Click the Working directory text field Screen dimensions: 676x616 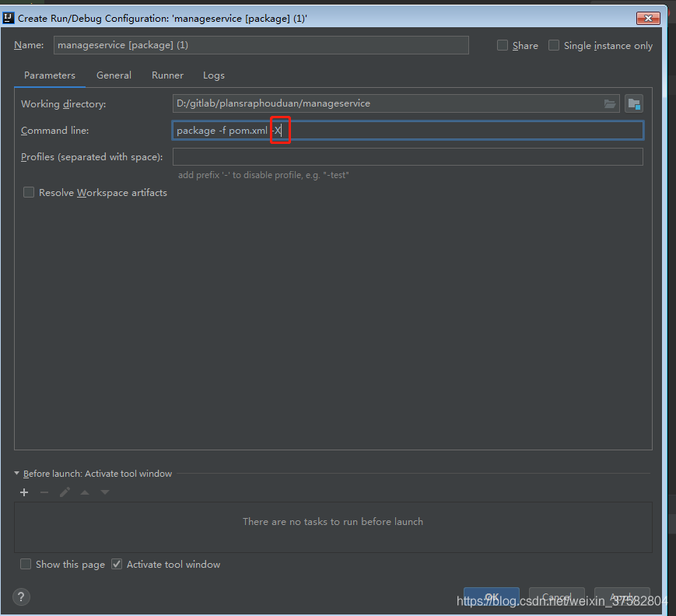click(x=396, y=103)
